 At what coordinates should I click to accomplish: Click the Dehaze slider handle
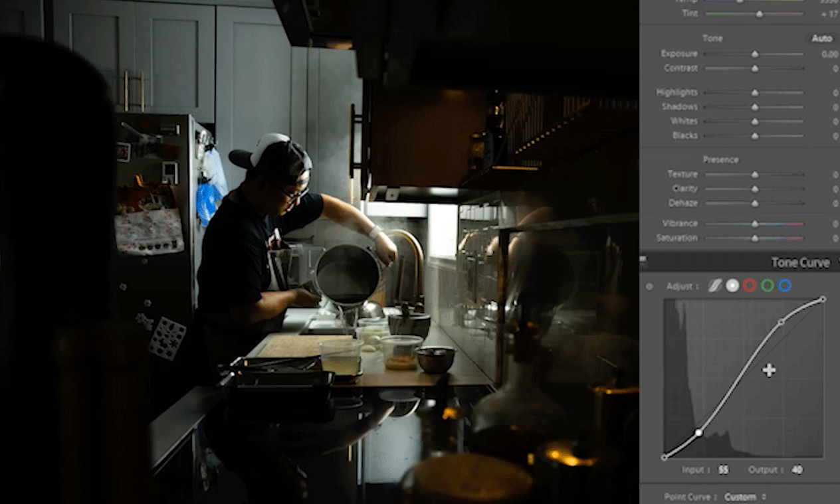coord(755,203)
